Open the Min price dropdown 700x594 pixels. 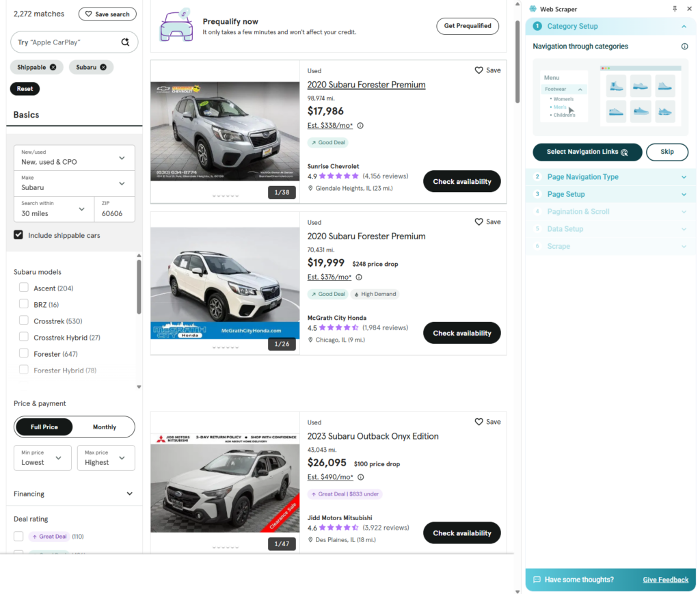coord(42,457)
